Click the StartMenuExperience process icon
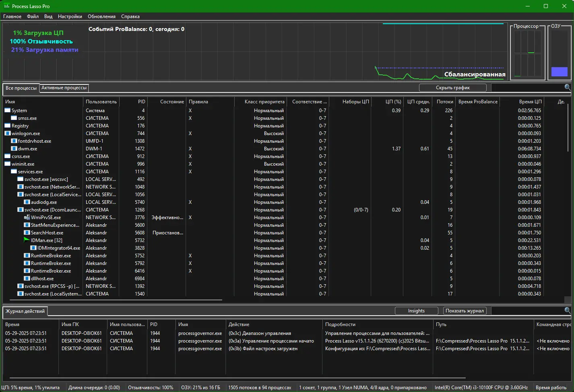This screenshot has width=574, height=392. tap(27, 225)
